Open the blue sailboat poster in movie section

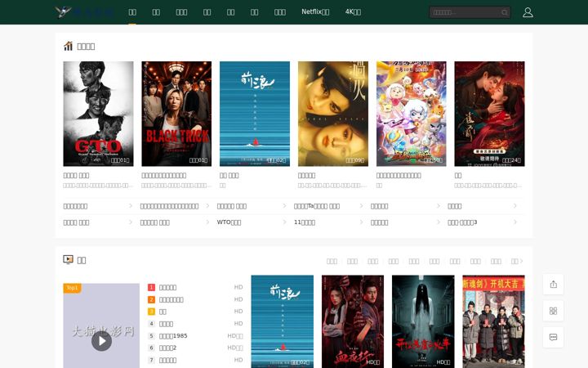coord(283,321)
